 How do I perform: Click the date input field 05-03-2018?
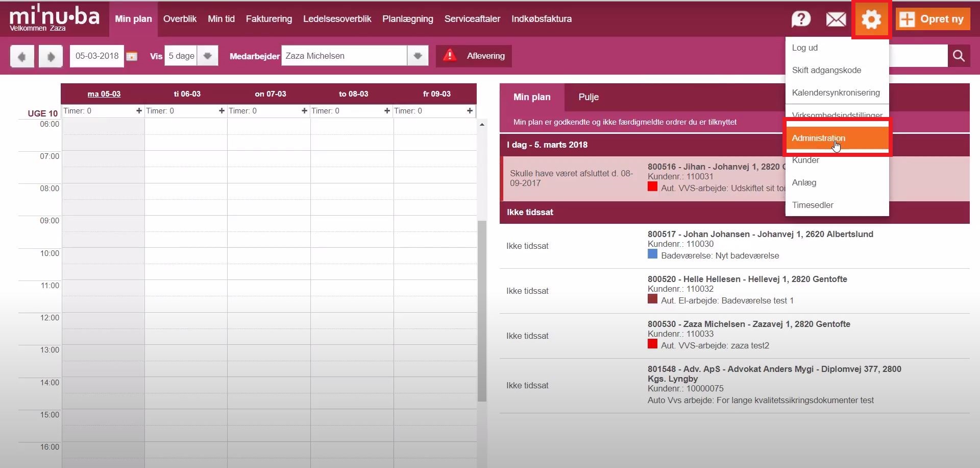(x=97, y=56)
